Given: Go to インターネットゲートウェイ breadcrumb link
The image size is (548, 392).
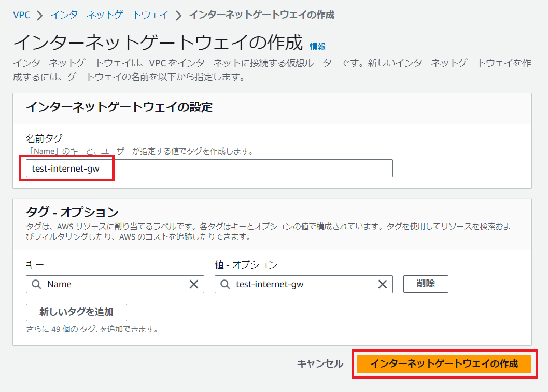Looking at the screenshot, I should [109, 15].
